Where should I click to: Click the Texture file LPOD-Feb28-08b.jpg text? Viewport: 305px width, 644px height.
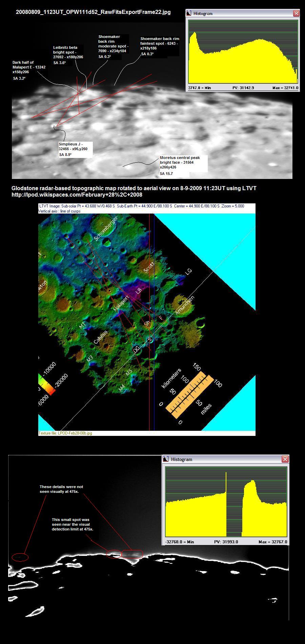(x=65, y=433)
